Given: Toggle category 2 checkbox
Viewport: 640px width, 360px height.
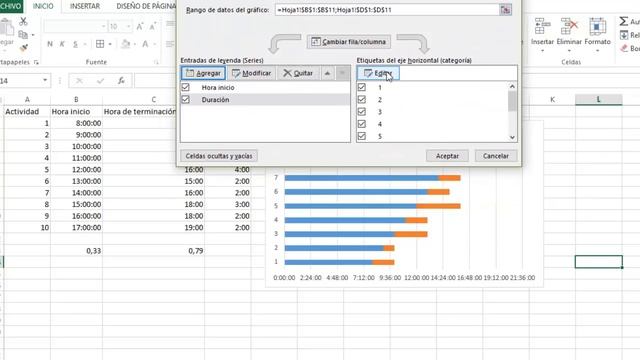Looking at the screenshot, I should coord(362,100).
